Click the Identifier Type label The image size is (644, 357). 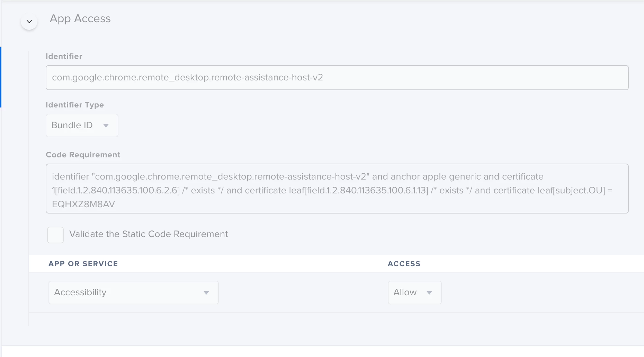coord(75,105)
